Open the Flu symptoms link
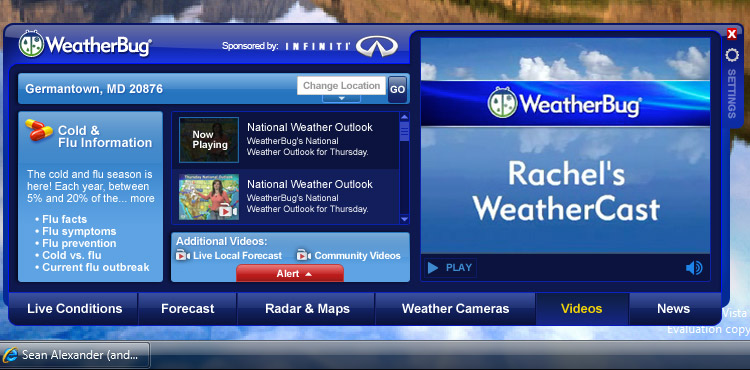This screenshot has width=750, height=370. click(79, 231)
